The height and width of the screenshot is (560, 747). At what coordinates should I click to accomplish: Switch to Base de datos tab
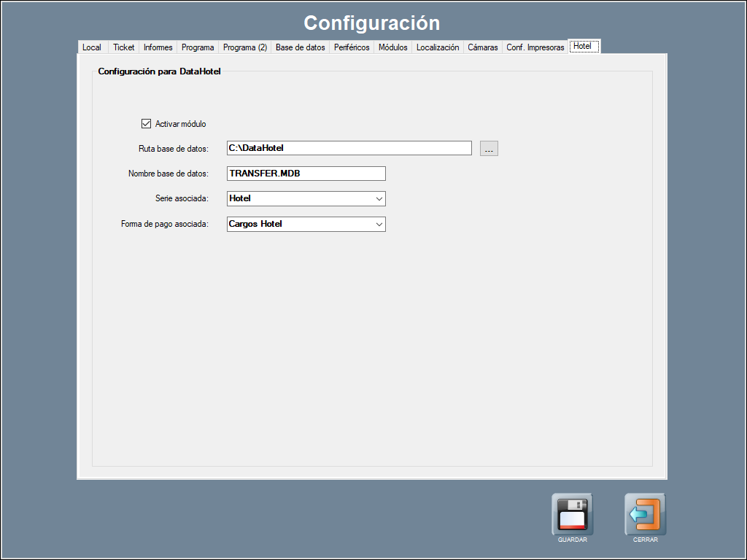[x=300, y=47]
